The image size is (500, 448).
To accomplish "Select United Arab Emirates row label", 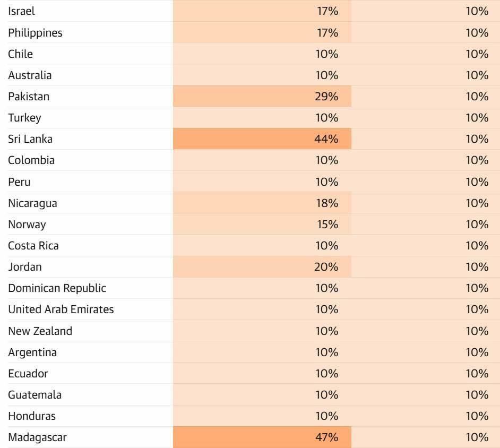I will point(61,309).
